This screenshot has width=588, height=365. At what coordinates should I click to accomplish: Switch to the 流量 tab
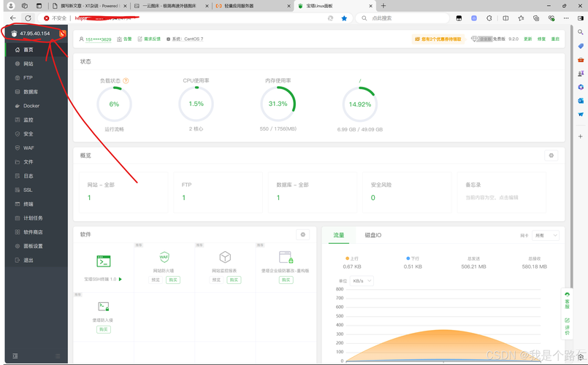[x=339, y=235]
